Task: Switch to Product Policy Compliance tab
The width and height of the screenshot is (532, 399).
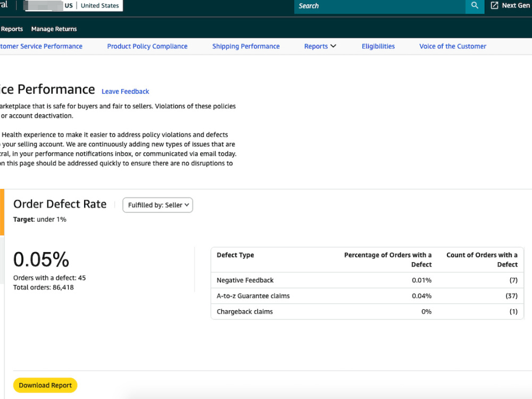Action: (147, 46)
